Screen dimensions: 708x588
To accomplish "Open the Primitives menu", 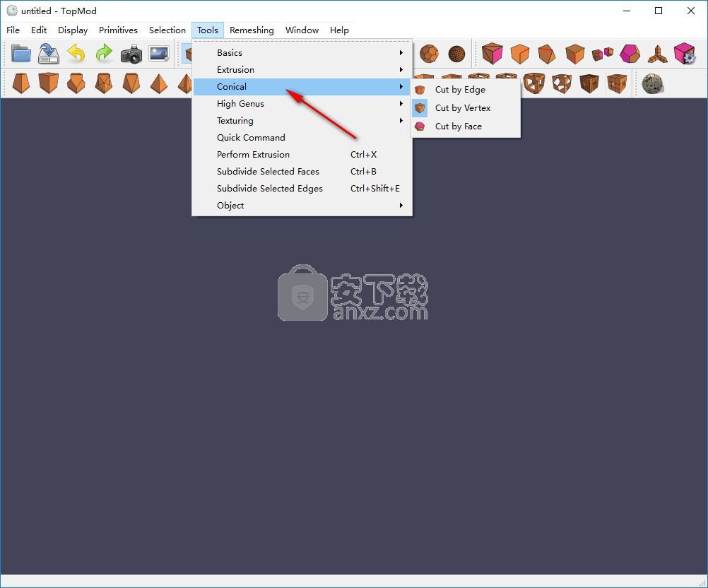I will 118,30.
